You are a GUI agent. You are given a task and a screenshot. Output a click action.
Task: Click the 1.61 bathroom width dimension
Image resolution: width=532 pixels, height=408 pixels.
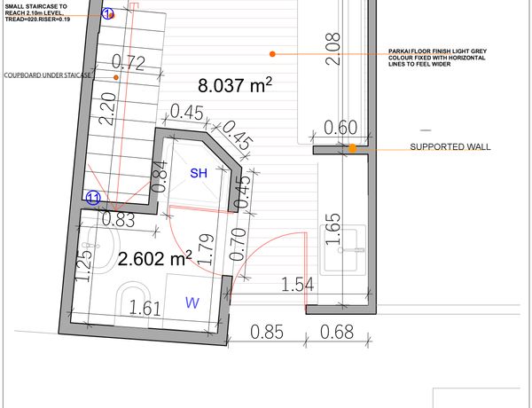(x=145, y=308)
